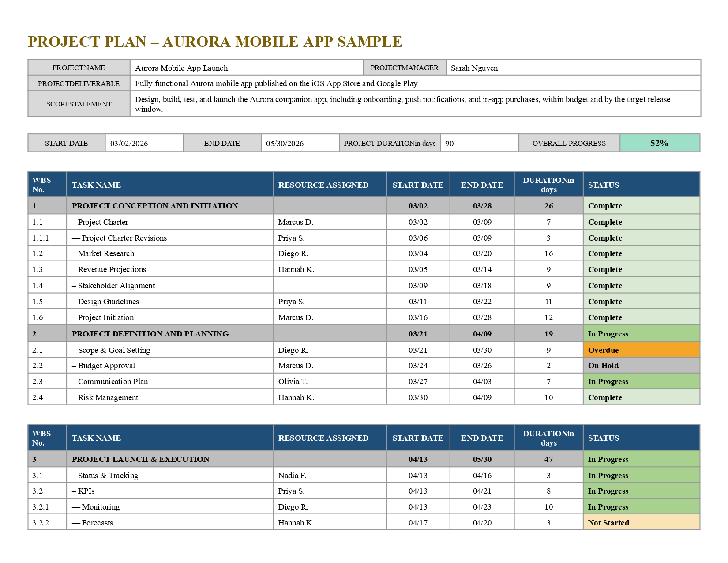Select the project name 'Aurora Mobile App Launch'
The height and width of the screenshot is (563, 728).
click(x=181, y=68)
